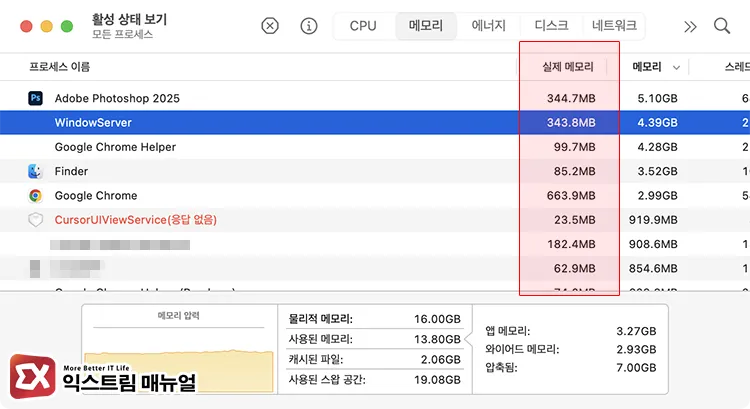Click the Google Chrome app icon

click(x=35, y=196)
